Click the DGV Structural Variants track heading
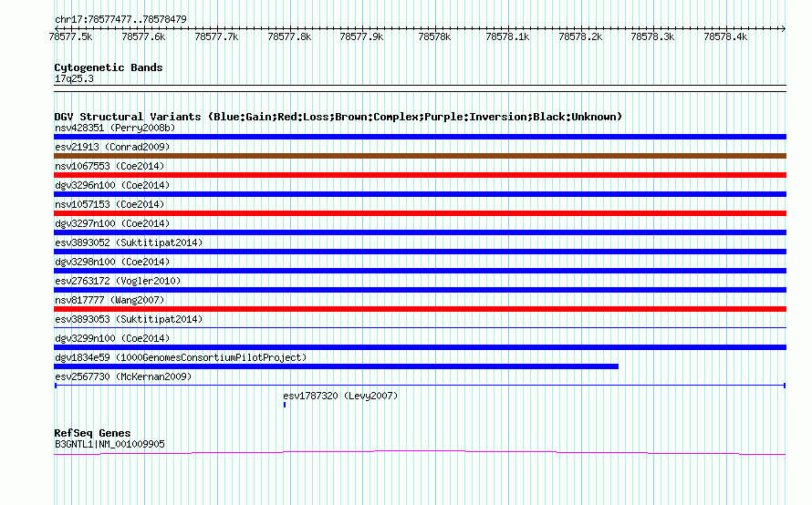This screenshot has height=505, width=812. click(x=338, y=117)
